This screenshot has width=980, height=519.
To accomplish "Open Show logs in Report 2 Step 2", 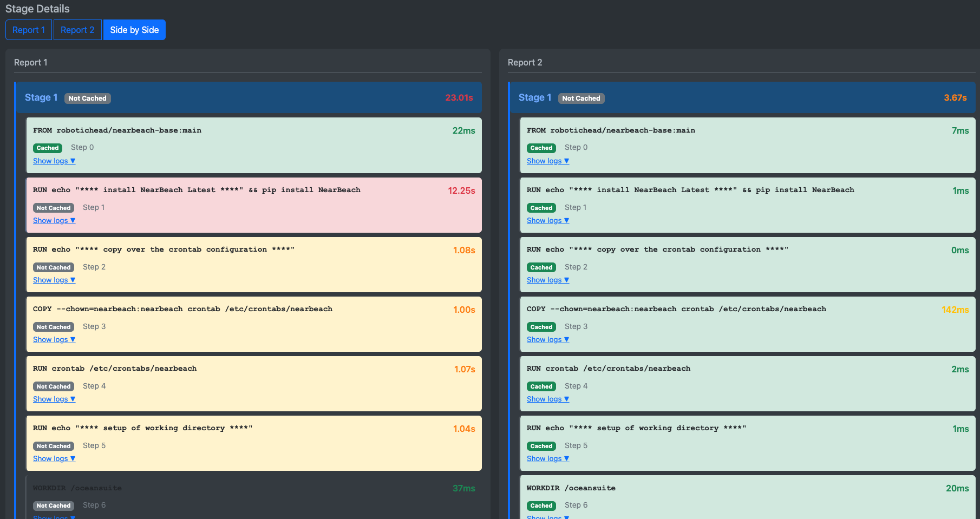I will [x=547, y=280].
